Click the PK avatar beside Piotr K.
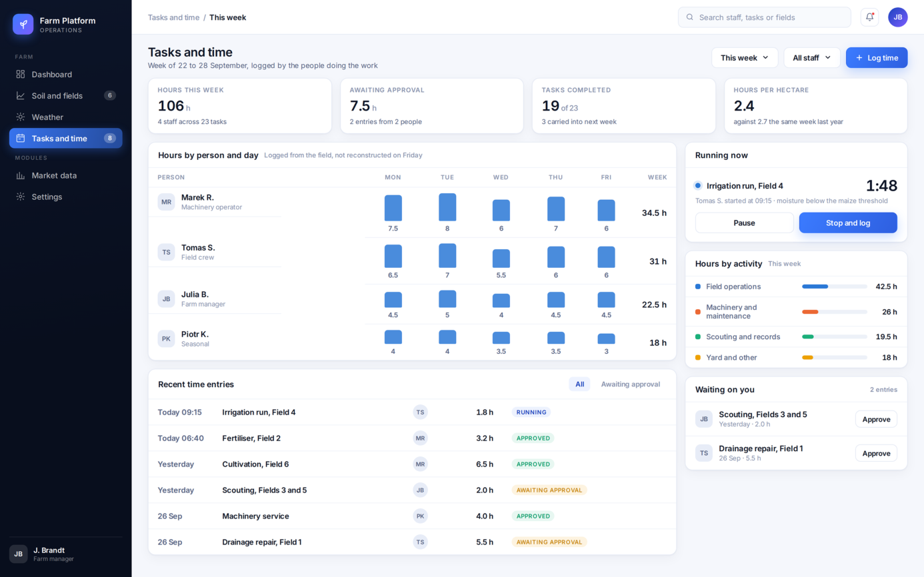This screenshot has width=924, height=577. [x=166, y=338]
